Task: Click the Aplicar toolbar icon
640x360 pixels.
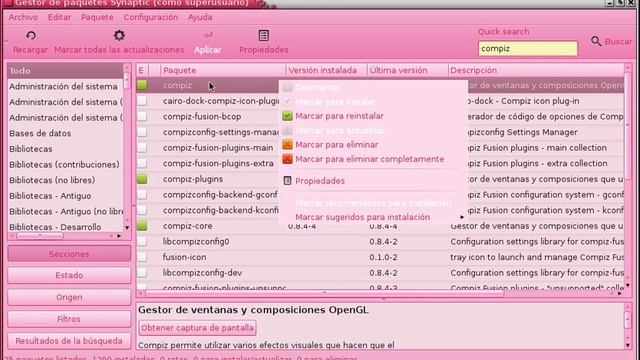Action: tap(208, 36)
